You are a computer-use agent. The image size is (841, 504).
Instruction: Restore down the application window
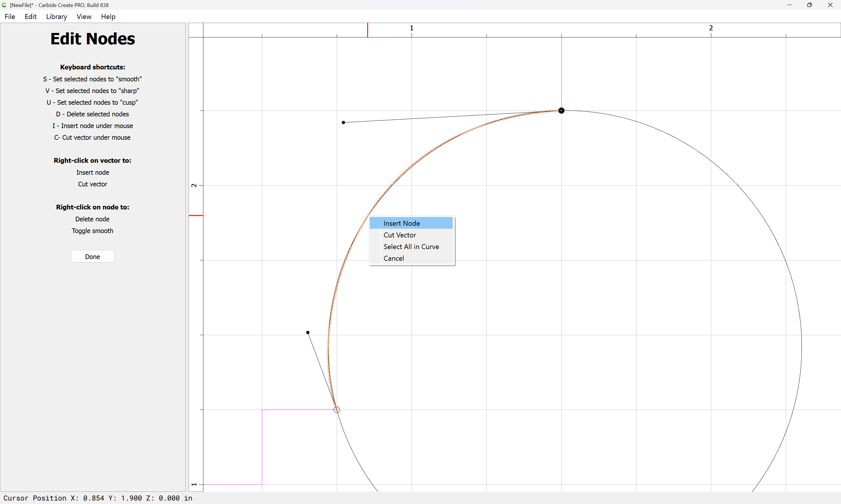click(809, 5)
